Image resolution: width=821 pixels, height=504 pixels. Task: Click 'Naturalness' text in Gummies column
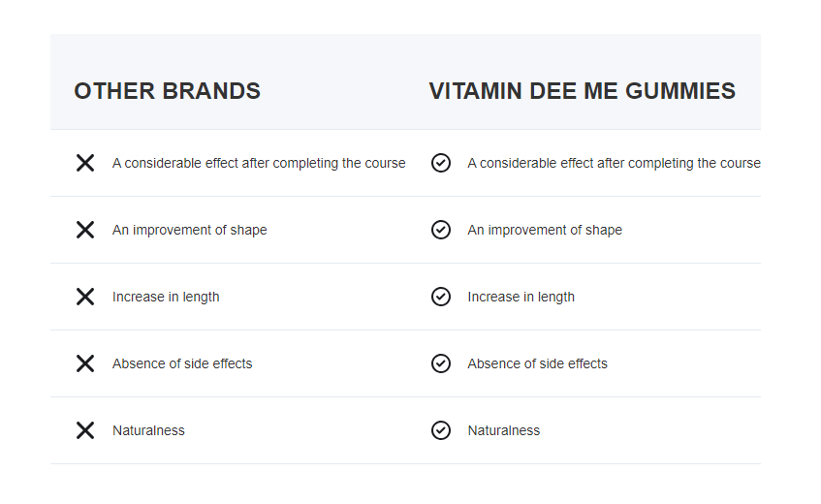tap(503, 430)
